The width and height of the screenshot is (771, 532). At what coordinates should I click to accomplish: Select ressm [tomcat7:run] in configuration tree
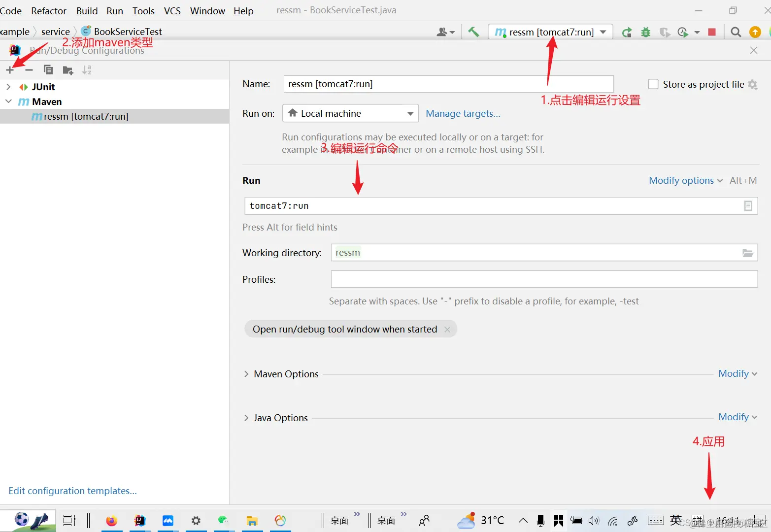pos(114,116)
